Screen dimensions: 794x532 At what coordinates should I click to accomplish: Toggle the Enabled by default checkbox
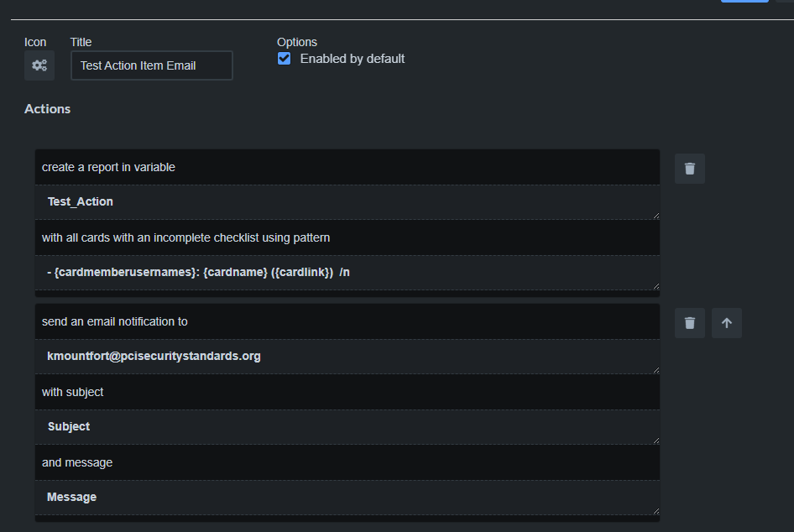284,58
